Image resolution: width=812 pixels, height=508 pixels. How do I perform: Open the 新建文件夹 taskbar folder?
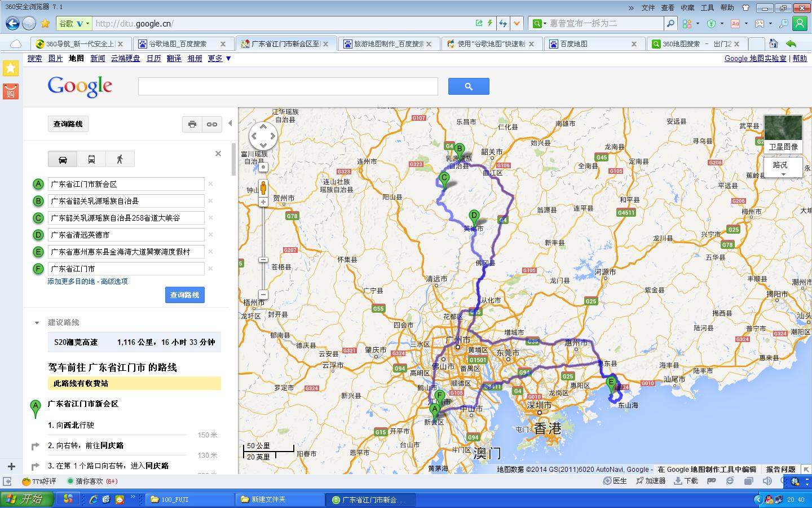point(279,500)
